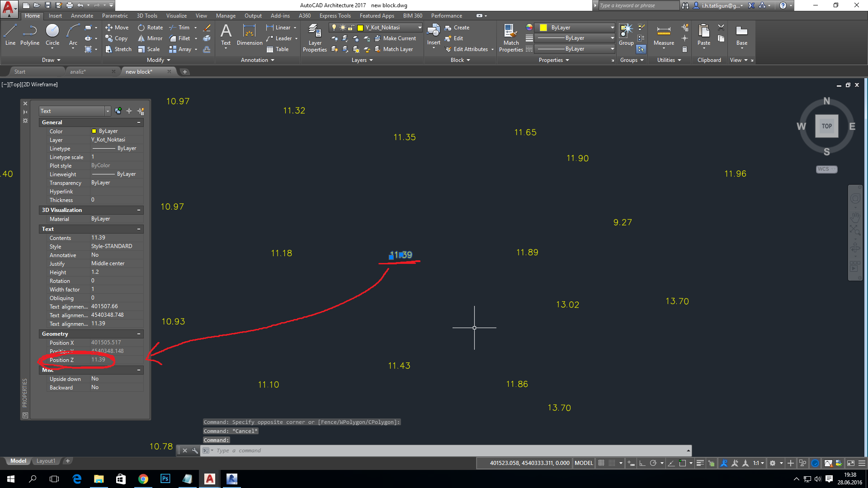This screenshot has width=868, height=488.
Task: Collapse the Text section in Properties palette
Action: click(x=139, y=229)
